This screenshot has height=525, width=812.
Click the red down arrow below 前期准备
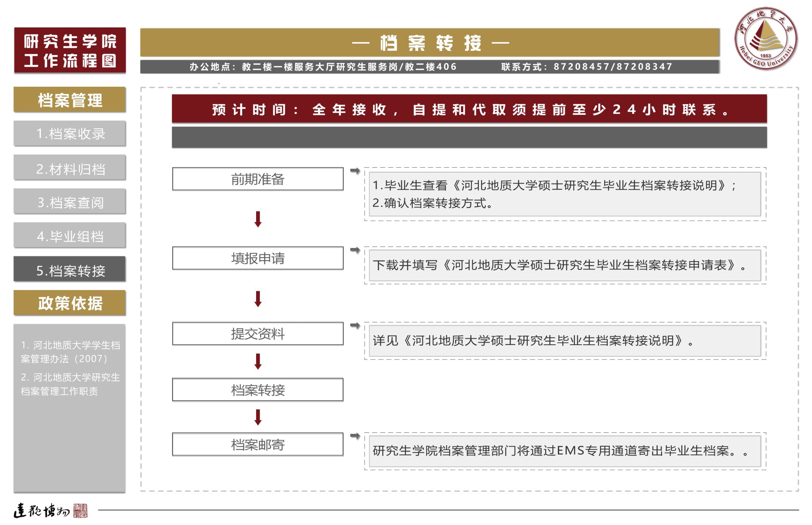(258, 219)
